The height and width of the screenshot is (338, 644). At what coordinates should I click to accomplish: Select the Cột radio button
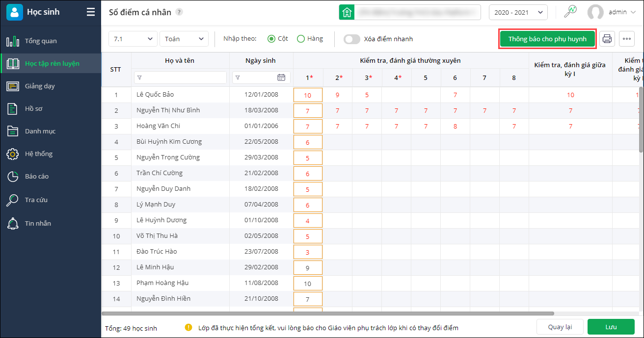click(x=271, y=39)
